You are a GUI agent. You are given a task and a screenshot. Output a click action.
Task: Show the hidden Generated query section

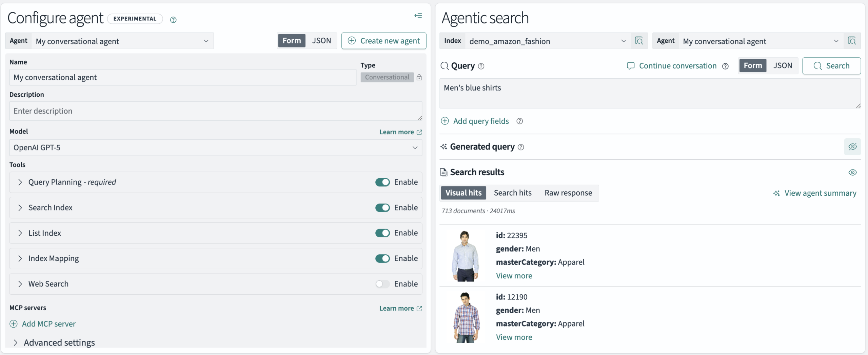pyautogui.click(x=852, y=147)
